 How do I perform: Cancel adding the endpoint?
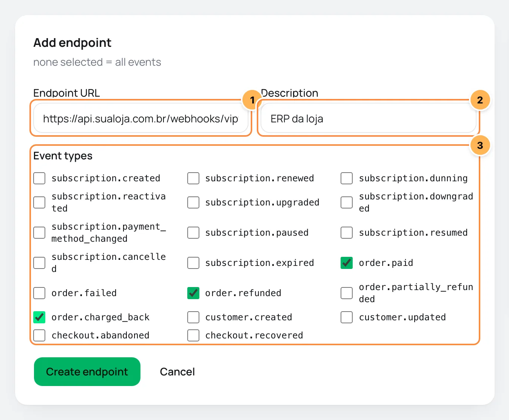(177, 372)
